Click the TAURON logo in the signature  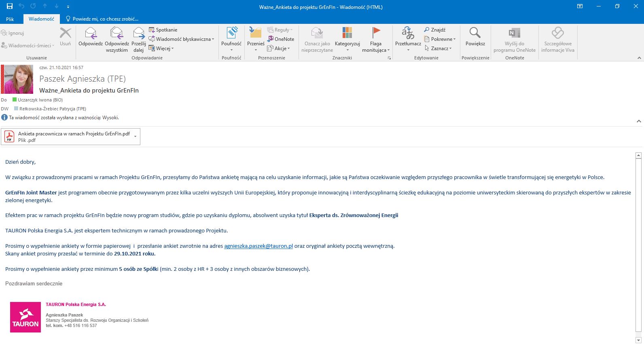(x=25, y=317)
